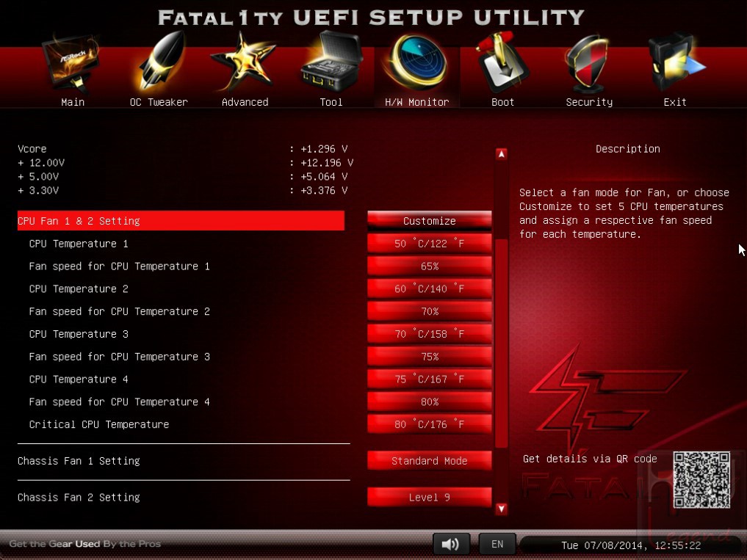Click the date and time display

(631, 545)
